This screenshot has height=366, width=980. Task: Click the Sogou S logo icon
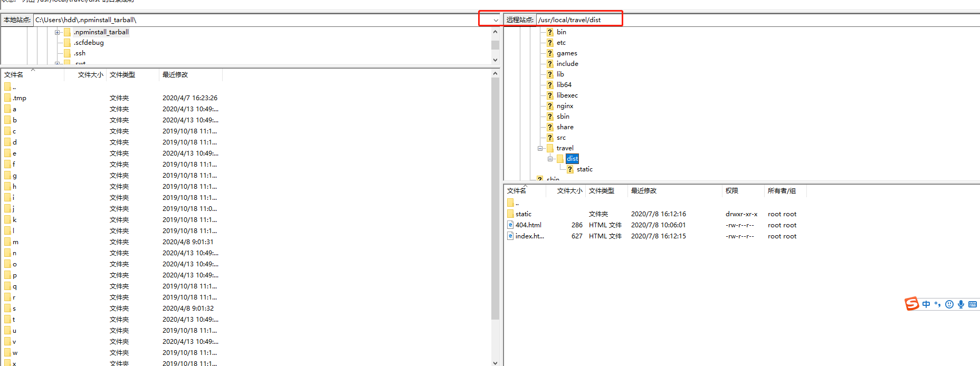(912, 304)
